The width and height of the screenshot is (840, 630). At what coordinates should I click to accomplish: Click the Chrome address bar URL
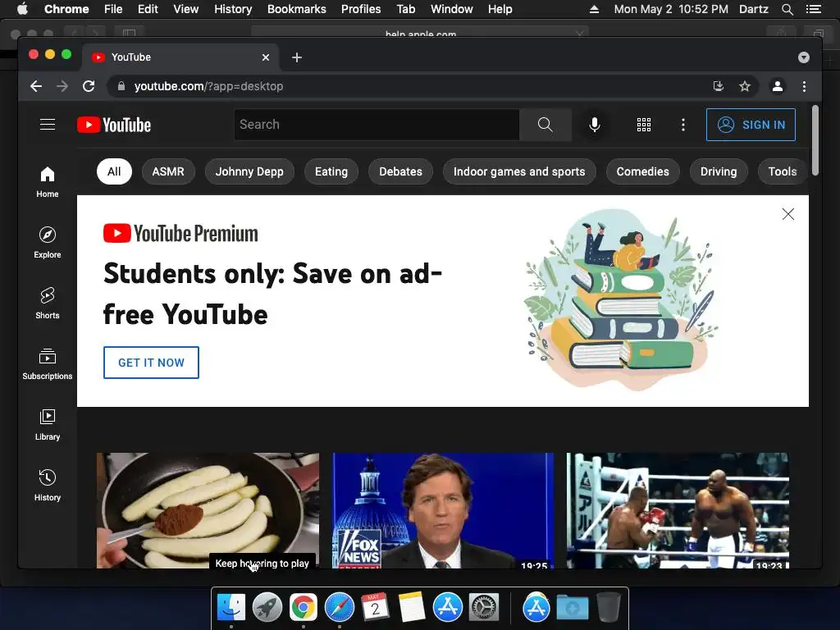(208, 86)
